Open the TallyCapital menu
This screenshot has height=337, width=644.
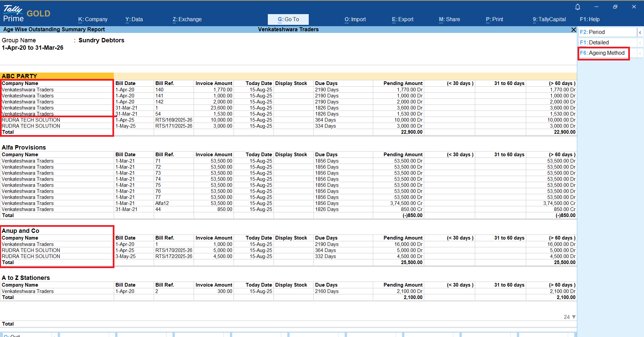pyautogui.click(x=549, y=19)
